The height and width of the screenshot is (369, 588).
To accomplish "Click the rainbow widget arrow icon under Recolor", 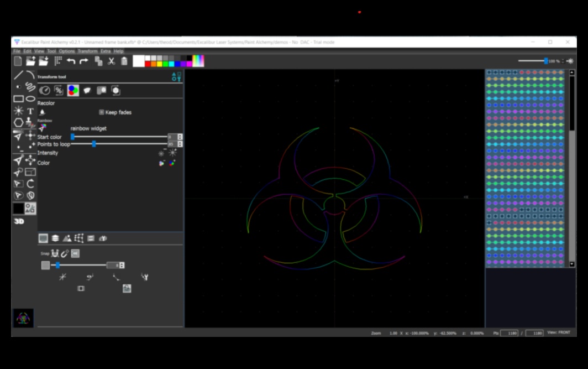I will [x=43, y=128].
